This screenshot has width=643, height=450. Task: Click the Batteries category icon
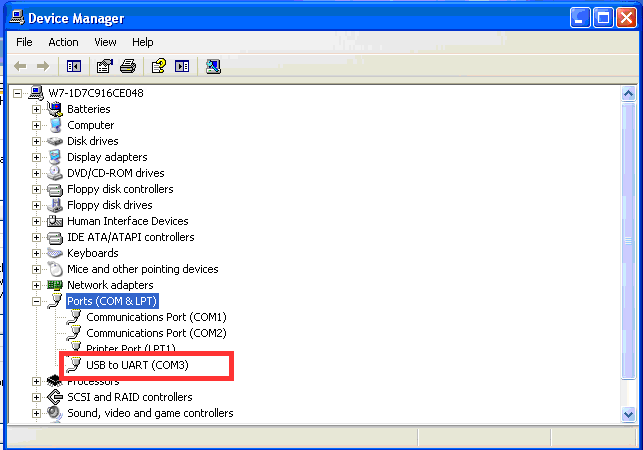(x=55, y=109)
